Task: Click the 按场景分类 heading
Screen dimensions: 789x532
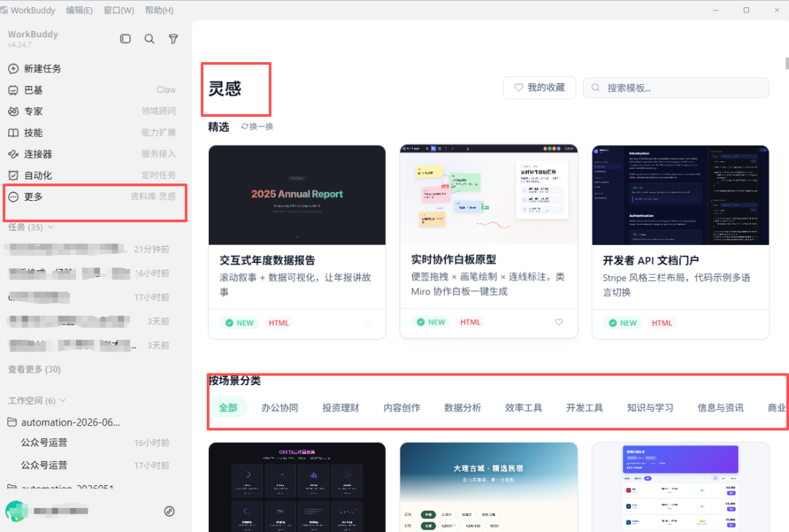Action: [x=235, y=381]
